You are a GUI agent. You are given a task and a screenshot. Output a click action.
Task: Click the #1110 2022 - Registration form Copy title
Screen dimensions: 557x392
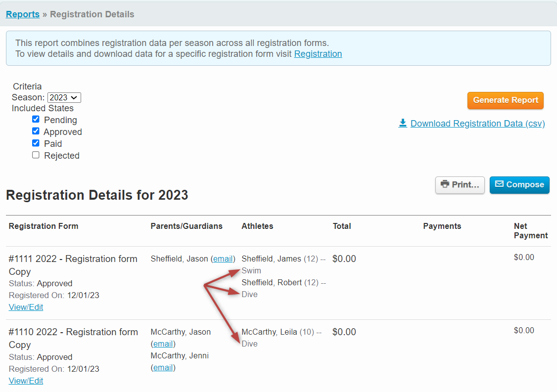point(73,339)
